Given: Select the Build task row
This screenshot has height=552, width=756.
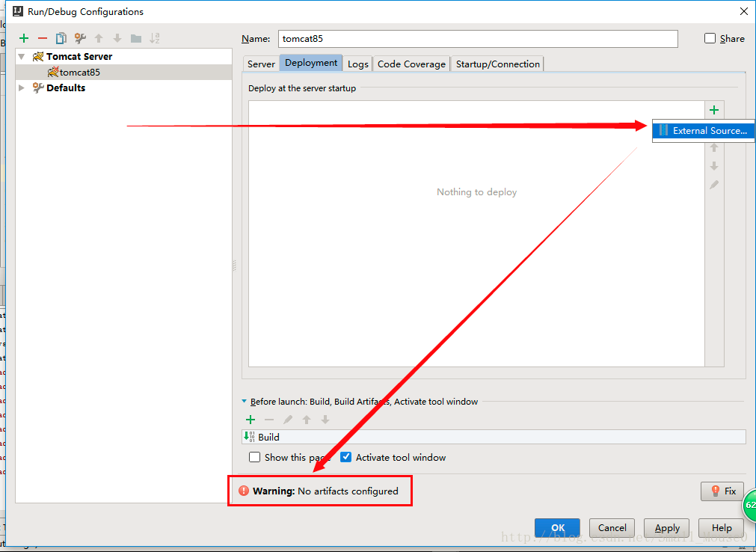Looking at the screenshot, I should pos(494,437).
